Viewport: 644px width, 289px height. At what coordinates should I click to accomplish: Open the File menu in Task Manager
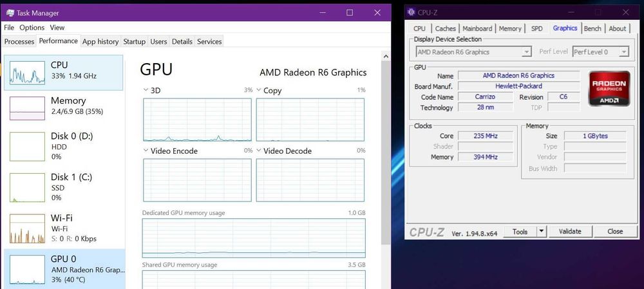pos(9,28)
